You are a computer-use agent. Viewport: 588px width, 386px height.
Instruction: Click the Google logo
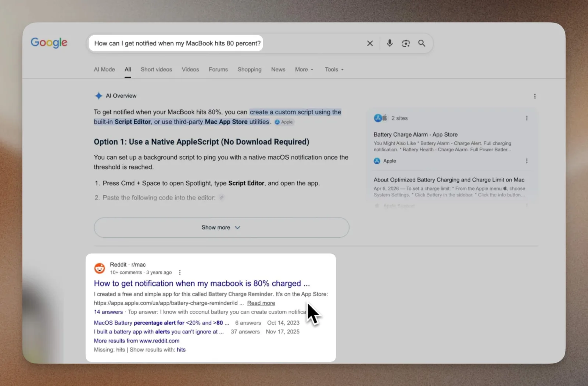(x=49, y=43)
